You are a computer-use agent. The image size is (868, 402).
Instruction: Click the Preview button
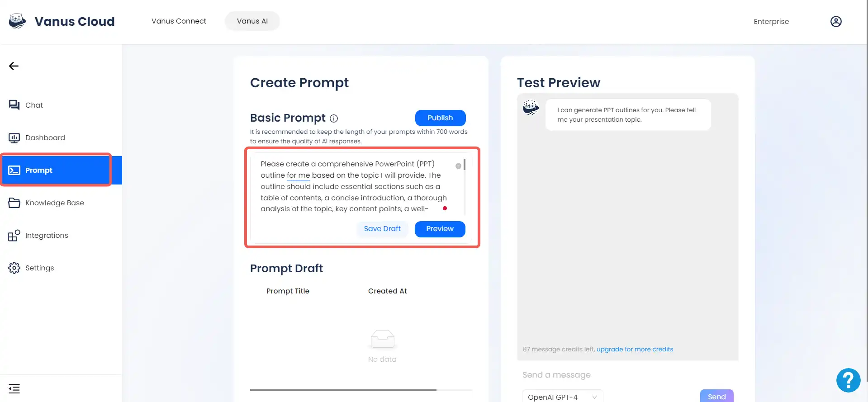pos(440,229)
